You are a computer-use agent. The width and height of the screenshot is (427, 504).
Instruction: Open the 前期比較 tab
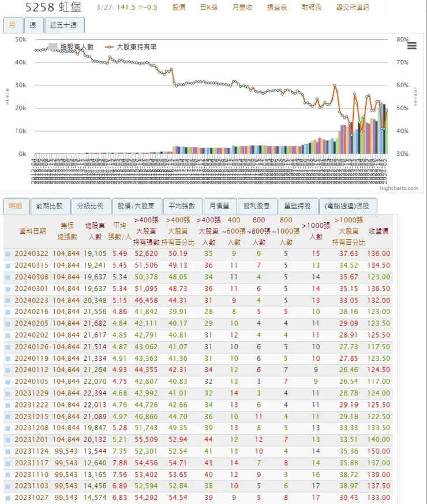51,206
